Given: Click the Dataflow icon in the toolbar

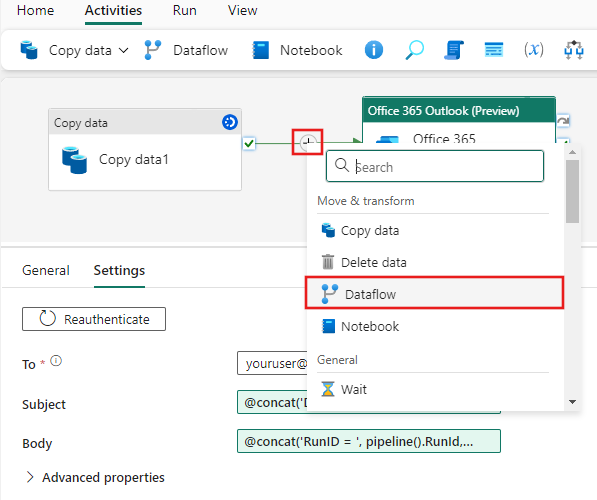Looking at the screenshot, I should (x=153, y=50).
